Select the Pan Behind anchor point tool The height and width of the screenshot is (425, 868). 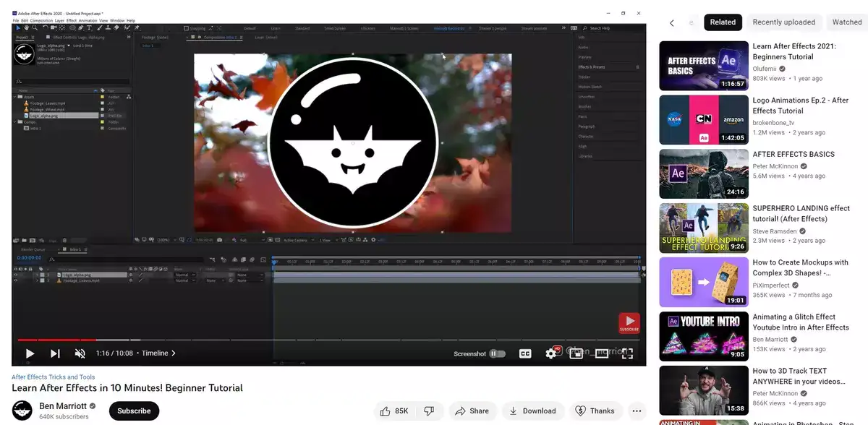point(64,28)
